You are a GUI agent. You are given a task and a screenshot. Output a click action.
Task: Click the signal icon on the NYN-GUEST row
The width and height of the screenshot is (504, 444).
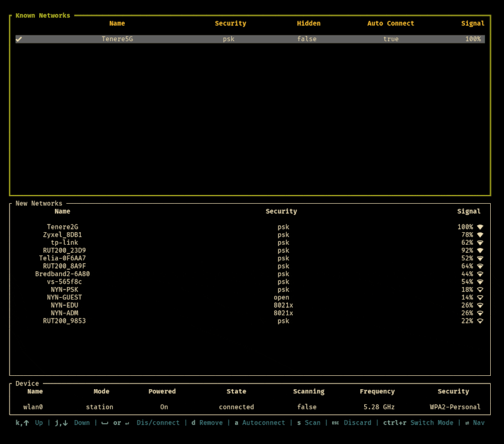click(x=480, y=298)
